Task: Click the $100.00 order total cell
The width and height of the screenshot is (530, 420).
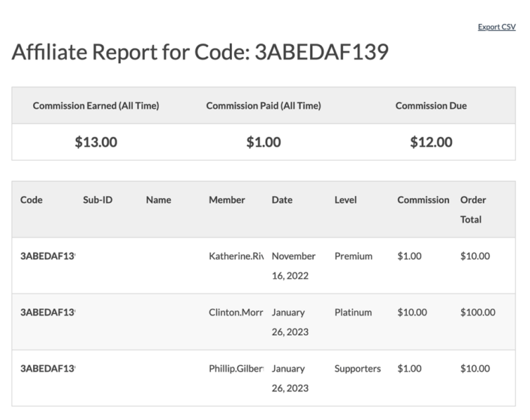Action: click(478, 312)
